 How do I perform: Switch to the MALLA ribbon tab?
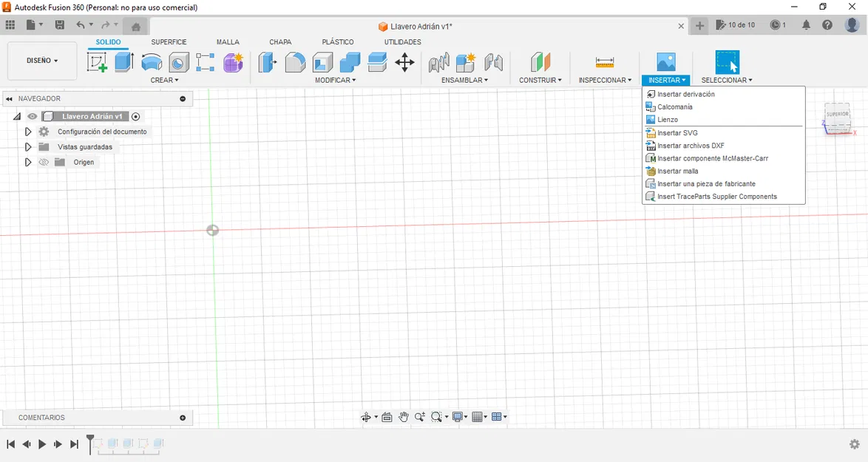point(228,42)
